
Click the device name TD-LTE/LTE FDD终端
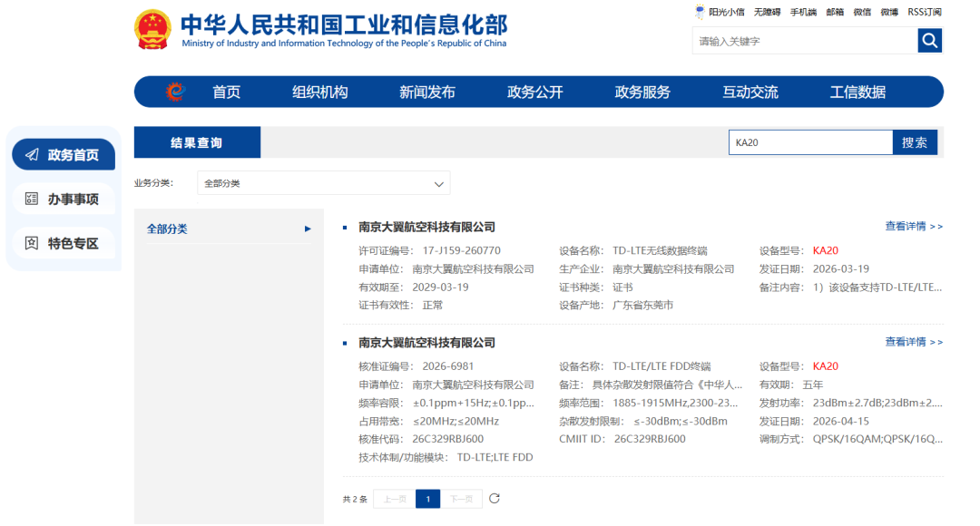(661, 366)
